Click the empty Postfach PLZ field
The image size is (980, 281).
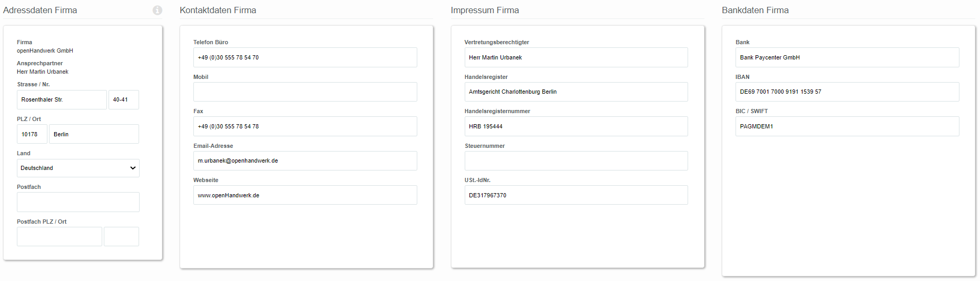(60, 237)
